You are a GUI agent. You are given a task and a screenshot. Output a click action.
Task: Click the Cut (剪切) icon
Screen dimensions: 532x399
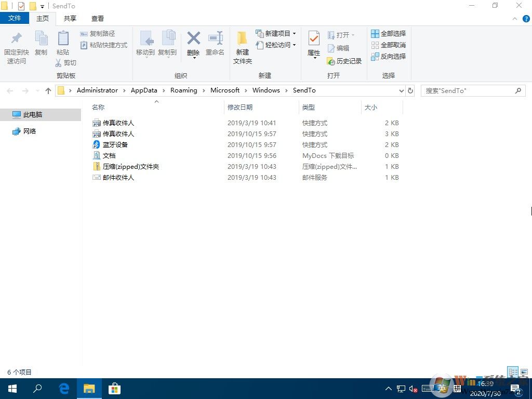(x=66, y=62)
